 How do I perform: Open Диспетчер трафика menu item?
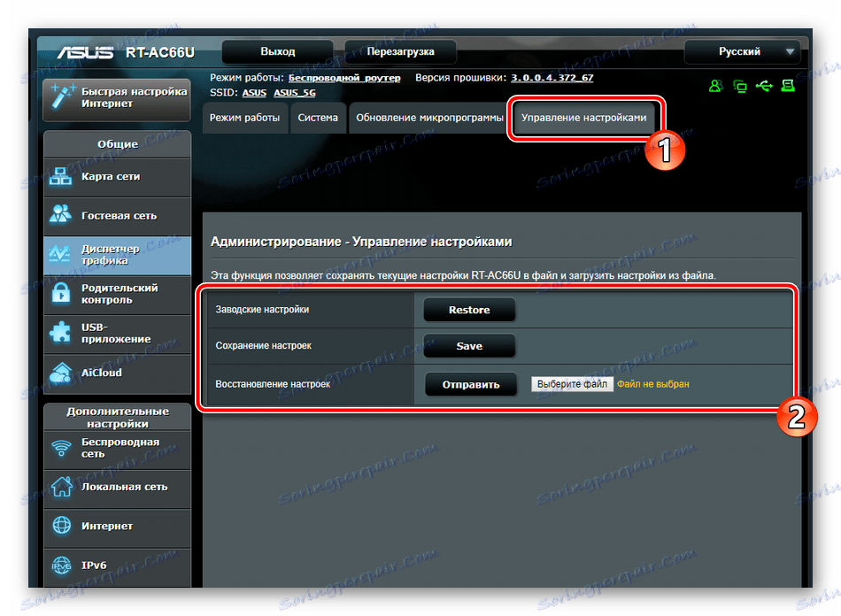(118, 255)
